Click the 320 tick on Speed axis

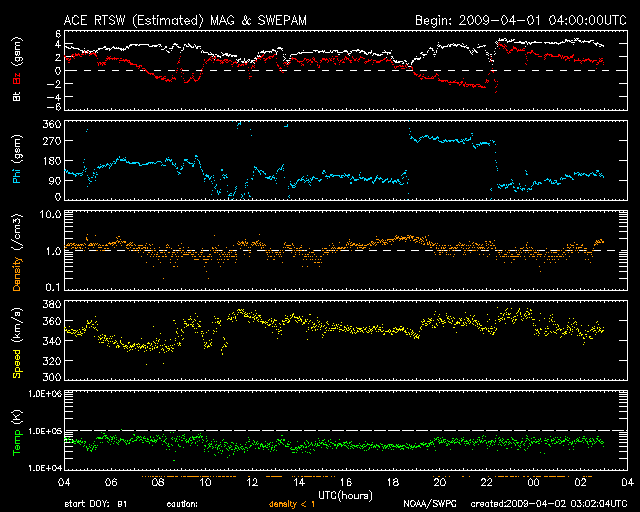click(x=52, y=361)
